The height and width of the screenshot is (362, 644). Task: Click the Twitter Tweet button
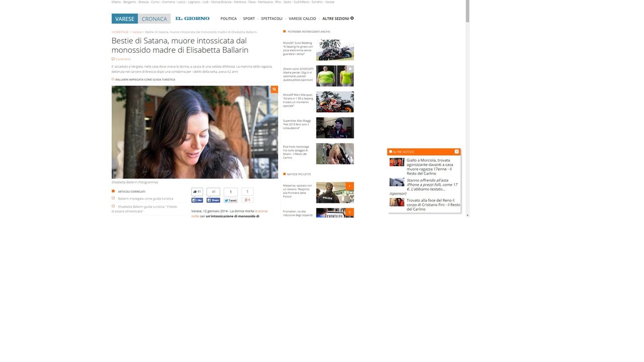pos(230,200)
